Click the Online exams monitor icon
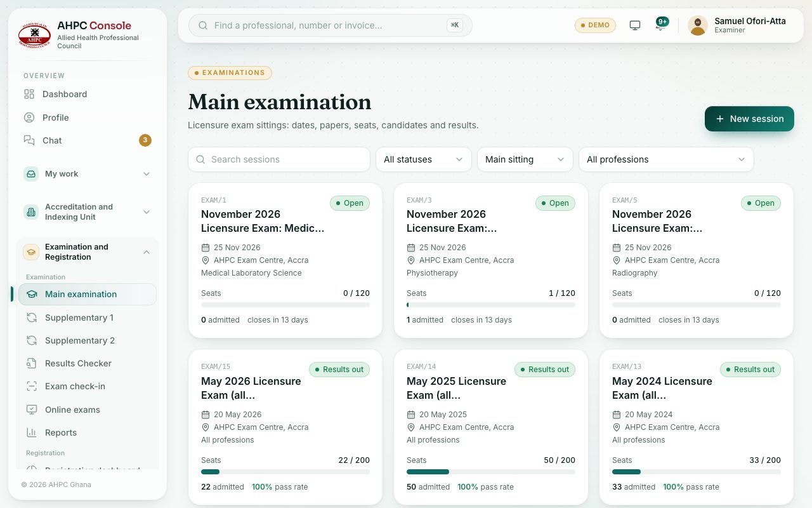The width and height of the screenshot is (812, 508). click(32, 410)
